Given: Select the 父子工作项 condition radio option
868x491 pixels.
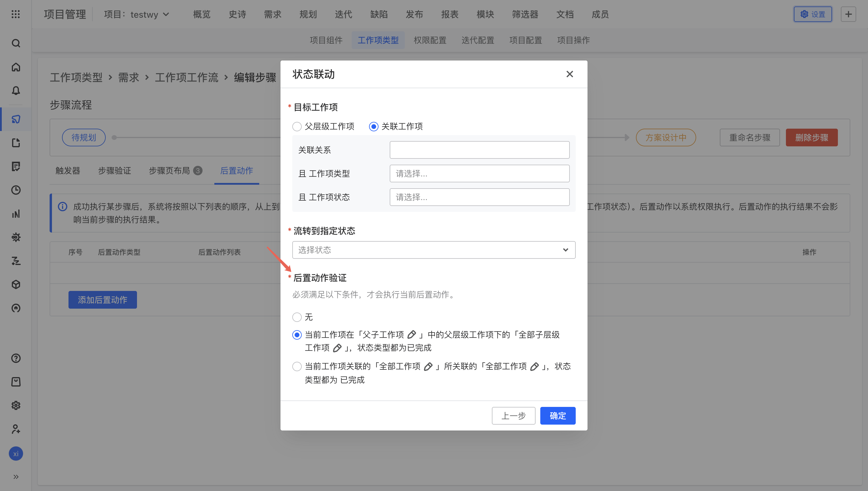Looking at the screenshot, I should [x=297, y=335].
